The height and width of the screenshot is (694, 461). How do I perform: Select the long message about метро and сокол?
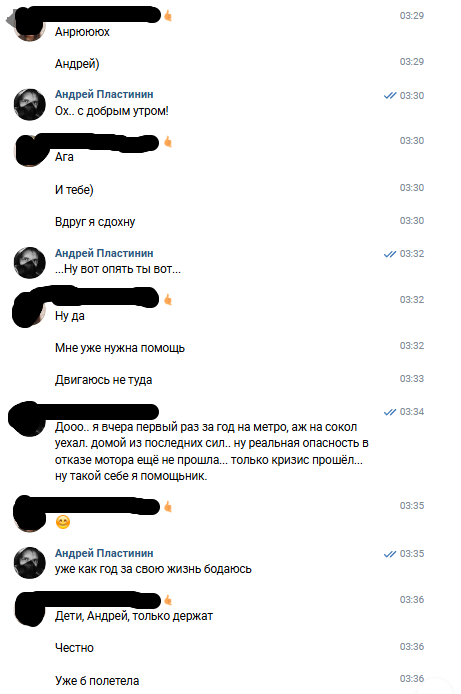tap(211, 451)
